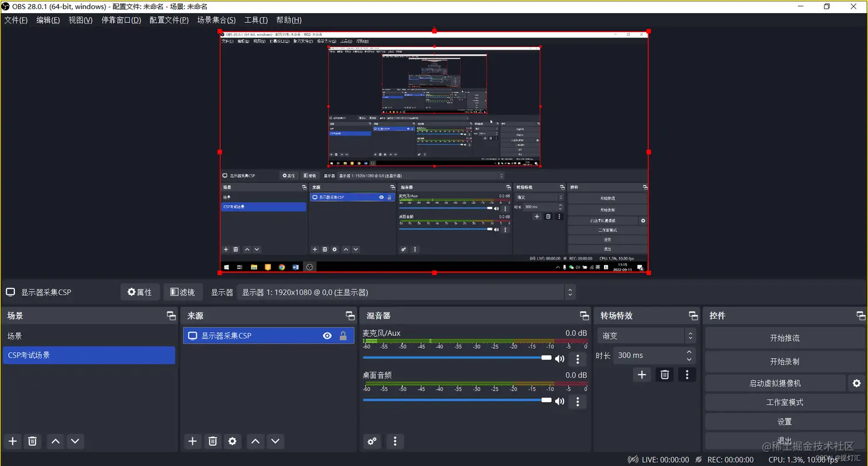Open virtual camera settings gear icon

[857, 383]
